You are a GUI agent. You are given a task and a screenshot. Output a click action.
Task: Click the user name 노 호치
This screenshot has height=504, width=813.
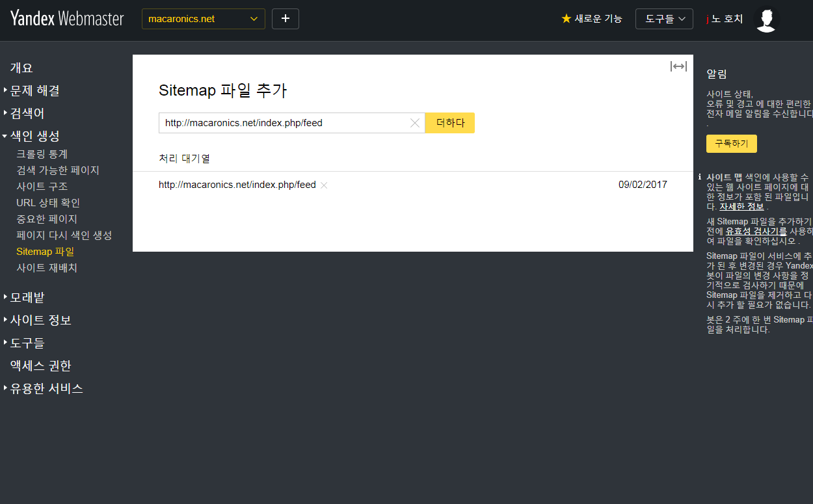pyautogui.click(x=725, y=19)
